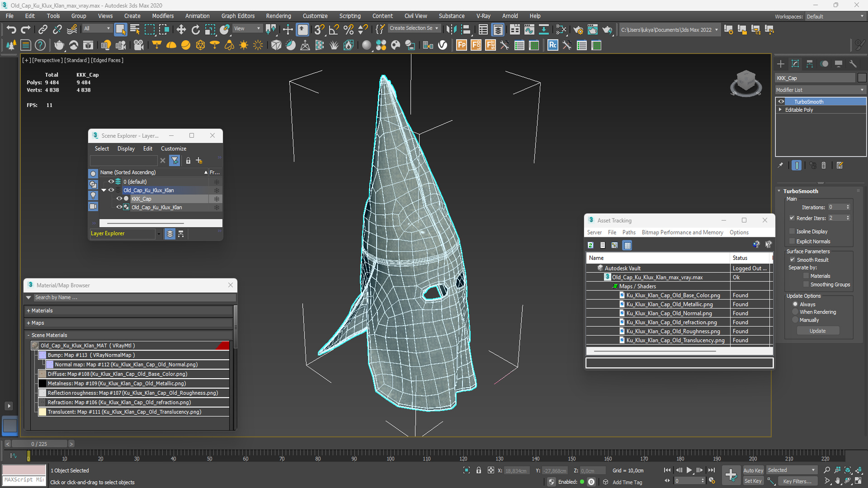Open Display menu in Scene Explorer

(126, 149)
